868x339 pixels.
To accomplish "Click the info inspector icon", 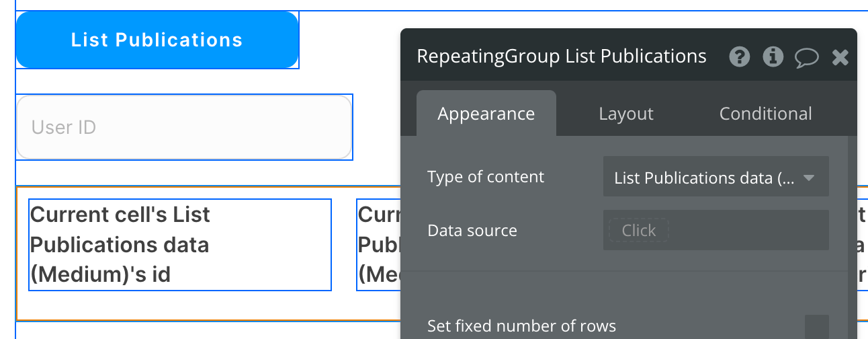I will [x=773, y=57].
